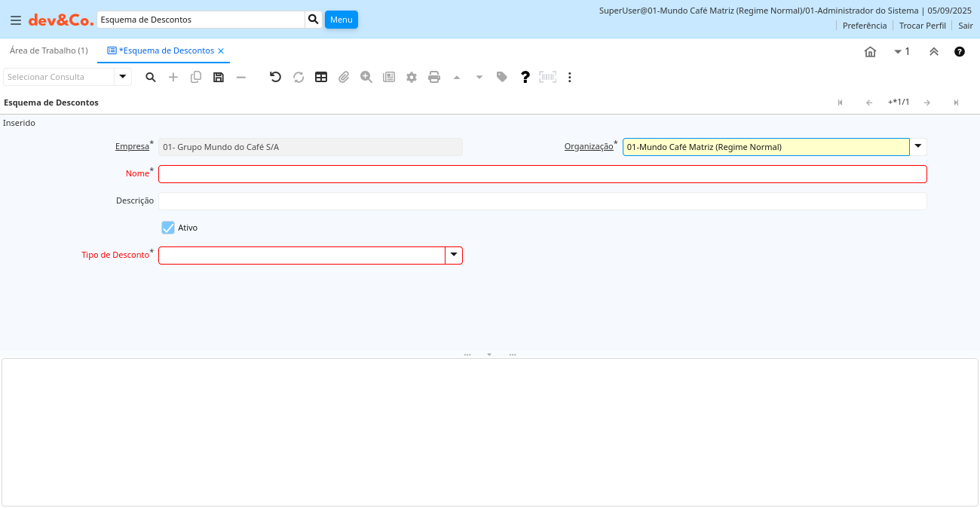
Task: Click the Trocar Perfil link
Action: [x=922, y=26]
